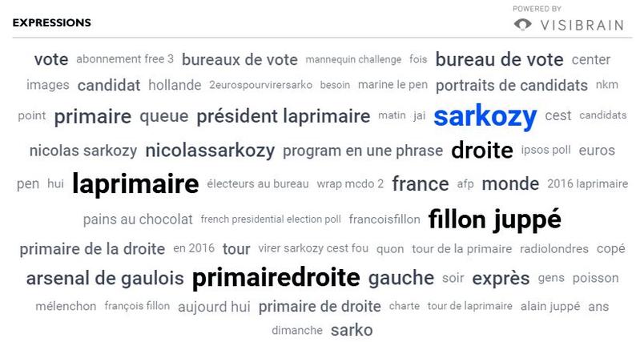This screenshot has height=342, width=644.
Task: Open the 'fillon juppé' expression
Action: [494, 218]
